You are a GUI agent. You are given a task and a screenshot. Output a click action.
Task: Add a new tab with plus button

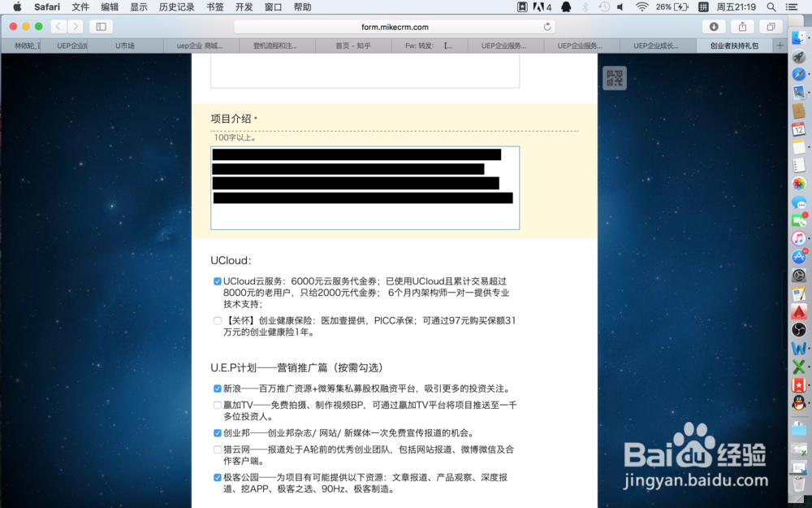(x=780, y=46)
